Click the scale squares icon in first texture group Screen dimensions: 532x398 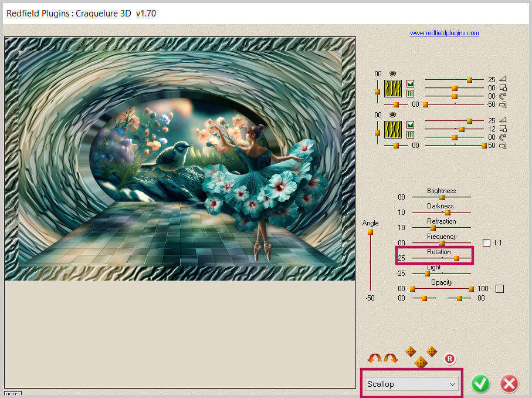[x=503, y=87]
